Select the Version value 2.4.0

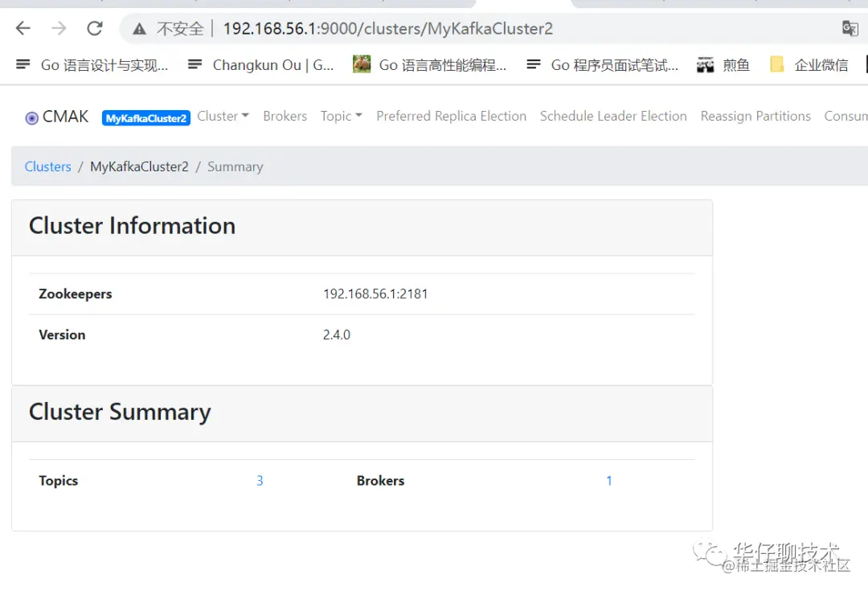tap(337, 335)
